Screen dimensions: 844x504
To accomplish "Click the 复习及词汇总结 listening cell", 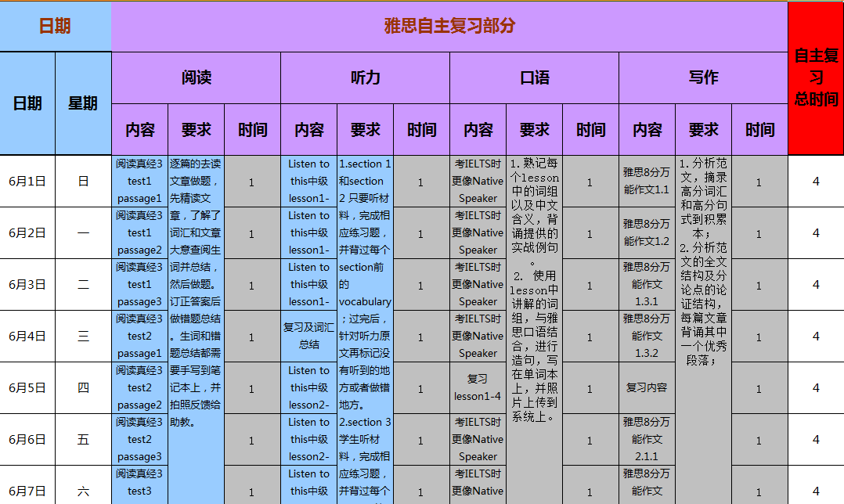I will click(x=309, y=337).
